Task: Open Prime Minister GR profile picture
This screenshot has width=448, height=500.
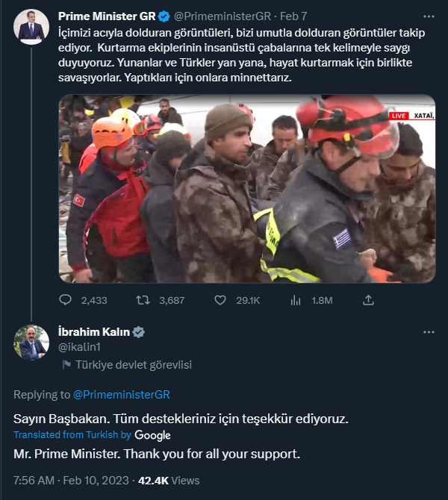Action: 31,28
